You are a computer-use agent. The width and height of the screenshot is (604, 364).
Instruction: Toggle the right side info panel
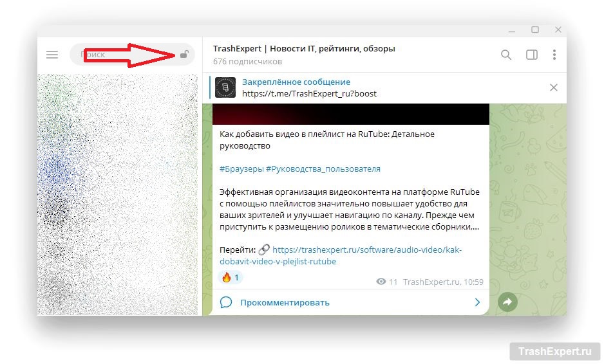click(x=531, y=55)
